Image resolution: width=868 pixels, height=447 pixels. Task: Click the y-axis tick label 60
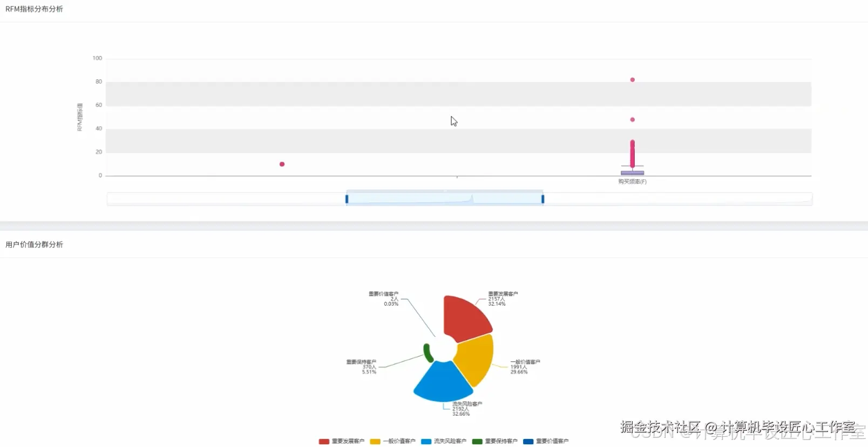click(x=99, y=105)
